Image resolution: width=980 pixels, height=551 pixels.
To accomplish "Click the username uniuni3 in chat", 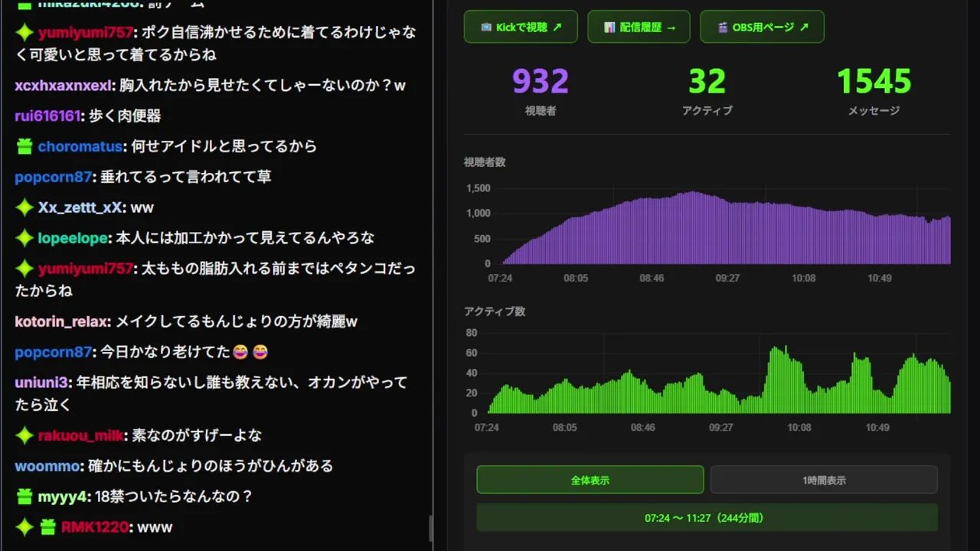I will pos(42,383).
